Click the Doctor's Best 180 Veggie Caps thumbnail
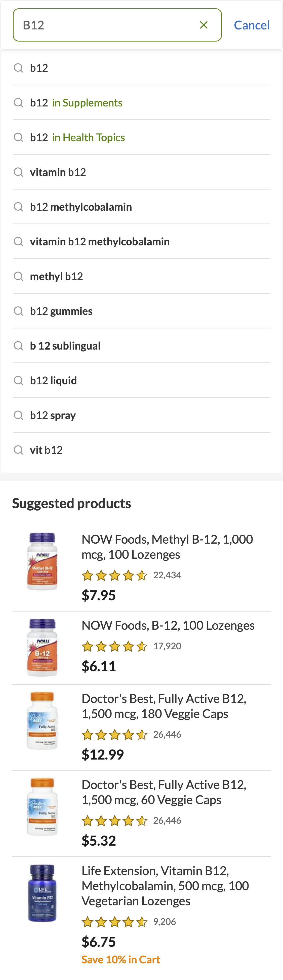This screenshot has height=980, width=283. coord(43,721)
